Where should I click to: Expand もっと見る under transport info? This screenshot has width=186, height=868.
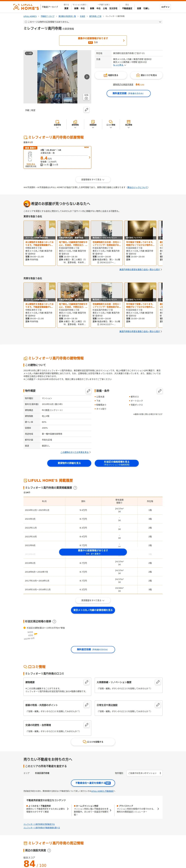[x=120, y=65]
